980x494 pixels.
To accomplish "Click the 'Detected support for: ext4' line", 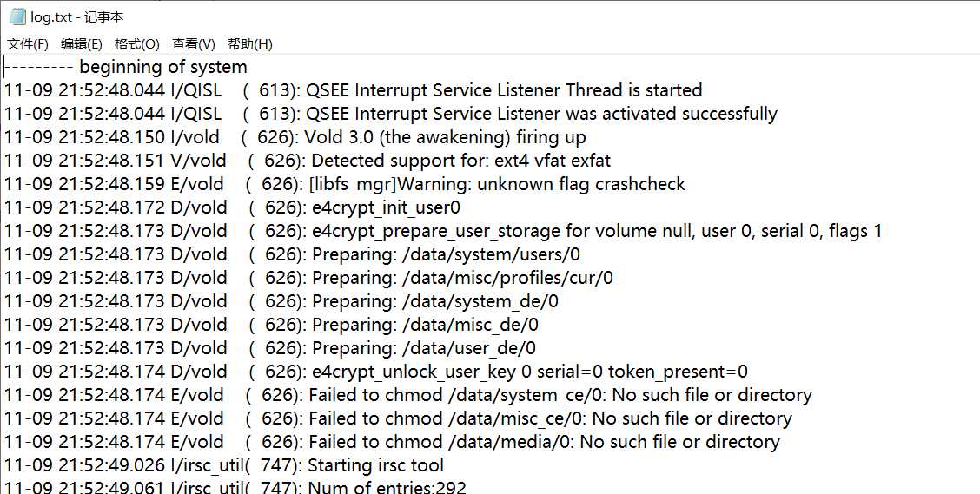I will point(308,161).
